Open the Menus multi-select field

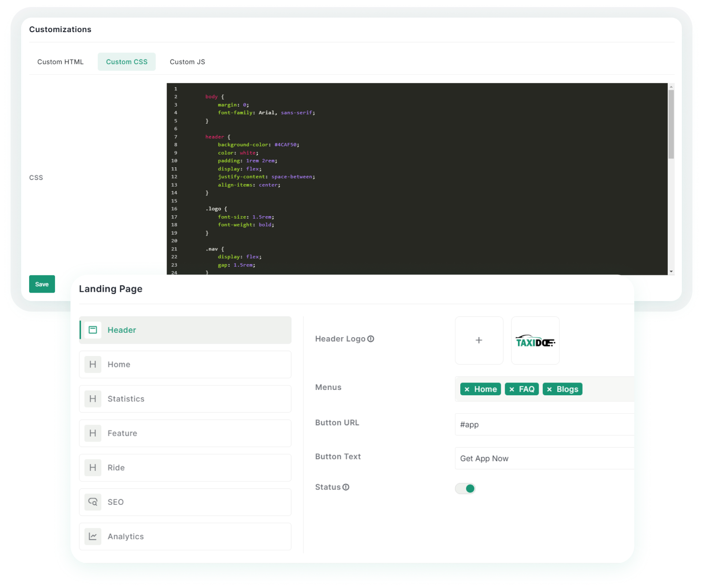coord(608,389)
